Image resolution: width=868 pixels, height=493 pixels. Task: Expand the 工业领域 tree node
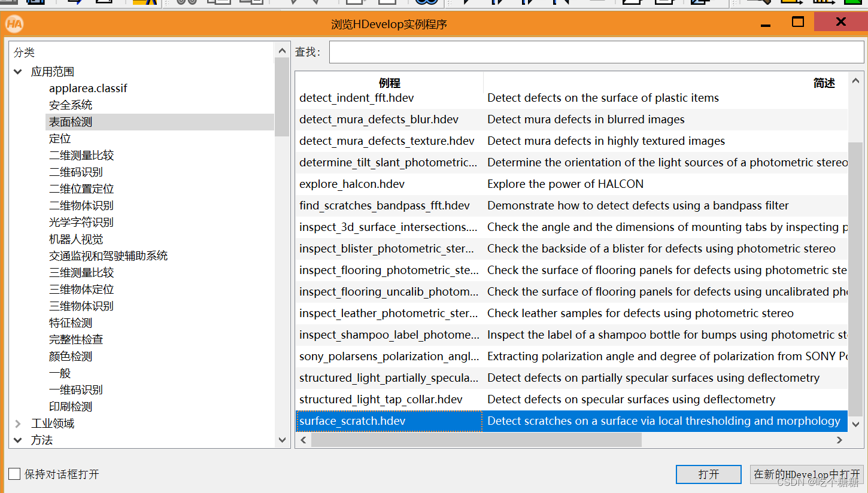[18, 424]
